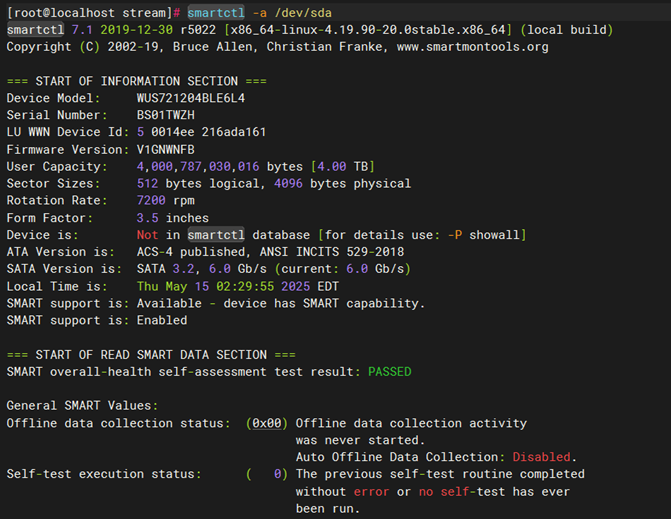671x519 pixels.
Task: Click the firmware version V1GNWNFB
Action: pyautogui.click(x=166, y=149)
